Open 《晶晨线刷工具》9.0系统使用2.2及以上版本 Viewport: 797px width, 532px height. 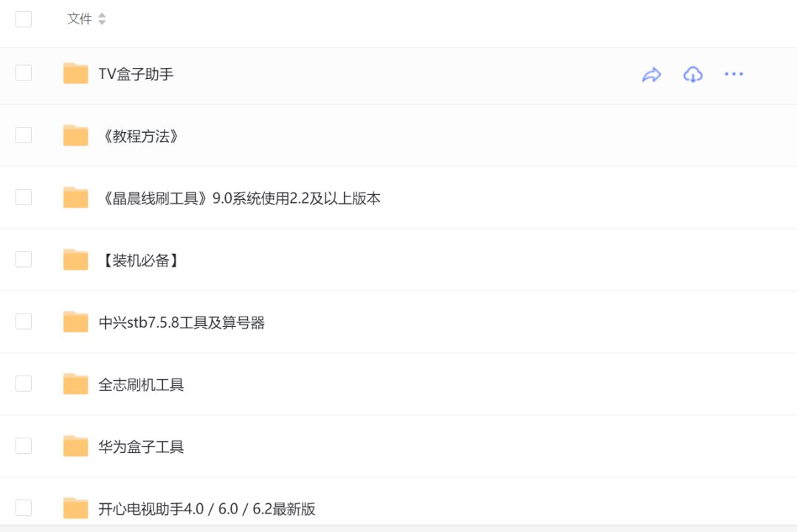click(x=241, y=198)
